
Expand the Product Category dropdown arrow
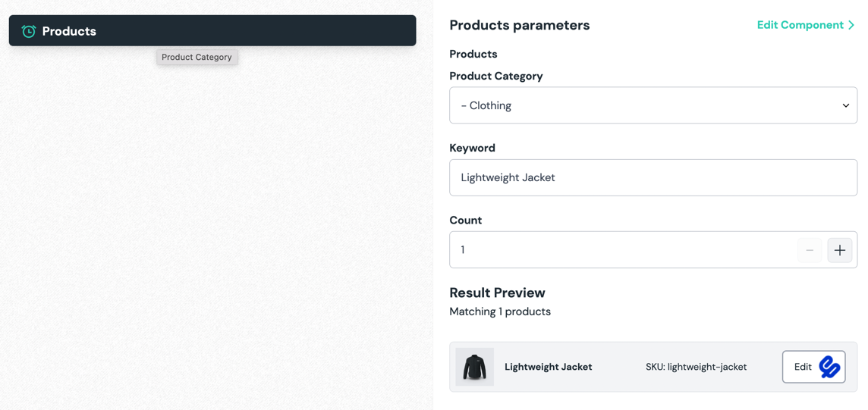[845, 105]
